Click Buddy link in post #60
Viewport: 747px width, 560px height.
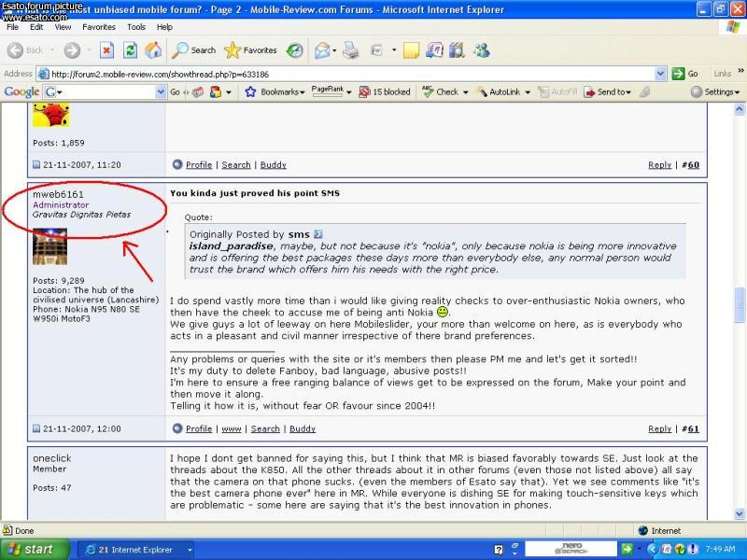point(274,165)
